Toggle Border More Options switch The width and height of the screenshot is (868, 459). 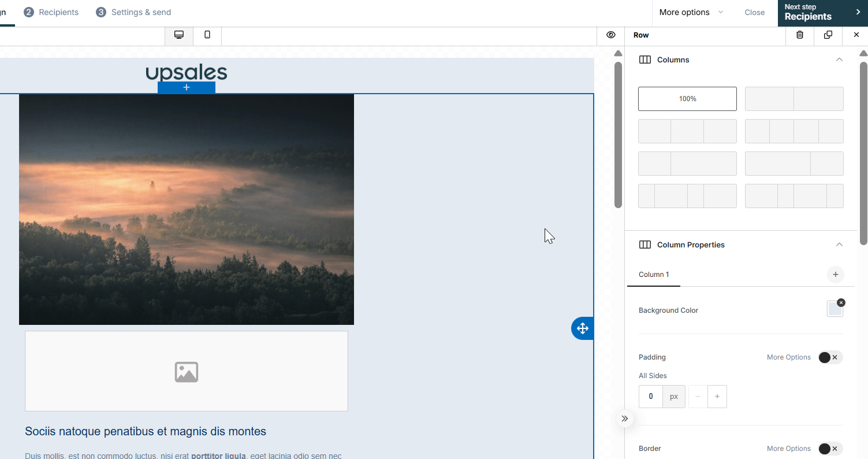(x=830, y=449)
